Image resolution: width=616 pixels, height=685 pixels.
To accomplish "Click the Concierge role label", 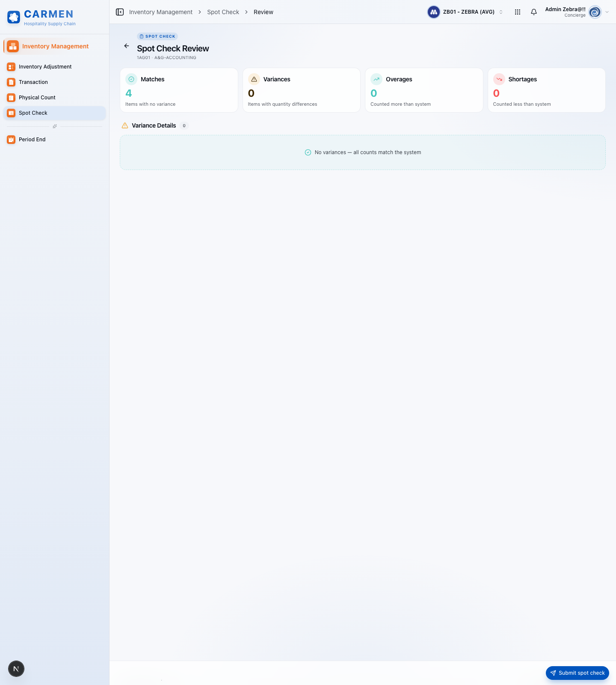I will [575, 15].
